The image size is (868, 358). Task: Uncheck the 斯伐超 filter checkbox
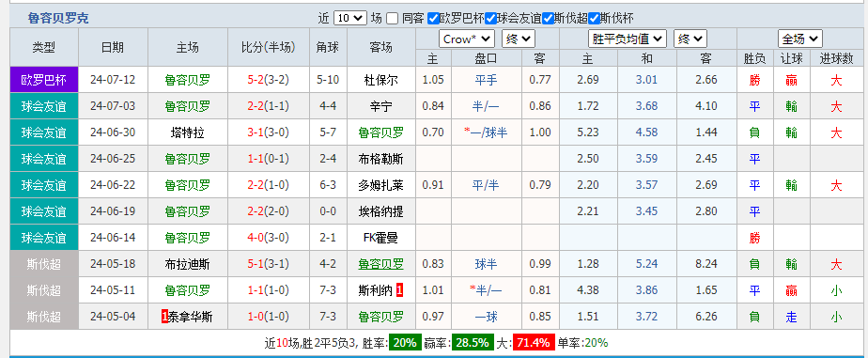[x=548, y=18]
